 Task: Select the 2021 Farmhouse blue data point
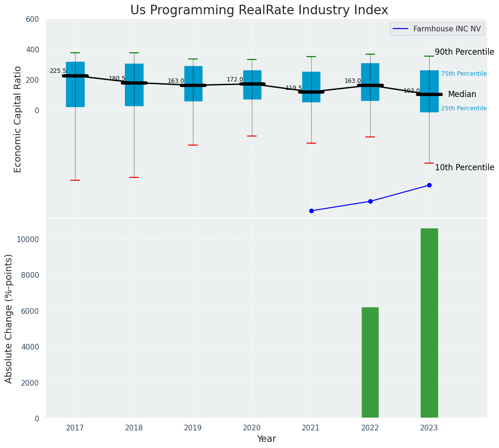tap(311, 211)
